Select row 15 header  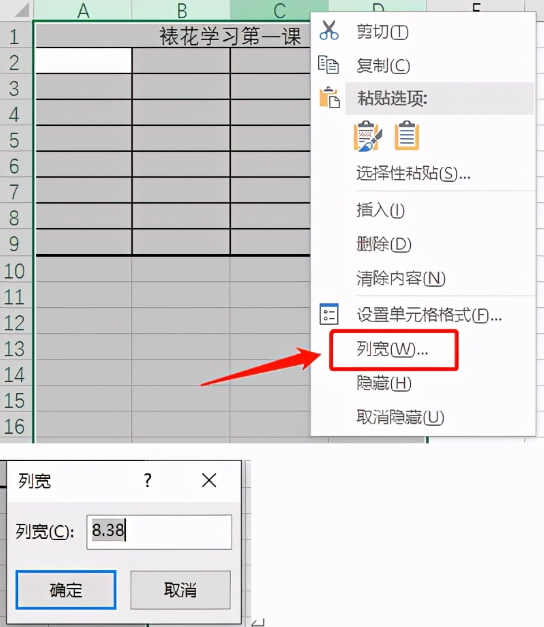(14, 401)
